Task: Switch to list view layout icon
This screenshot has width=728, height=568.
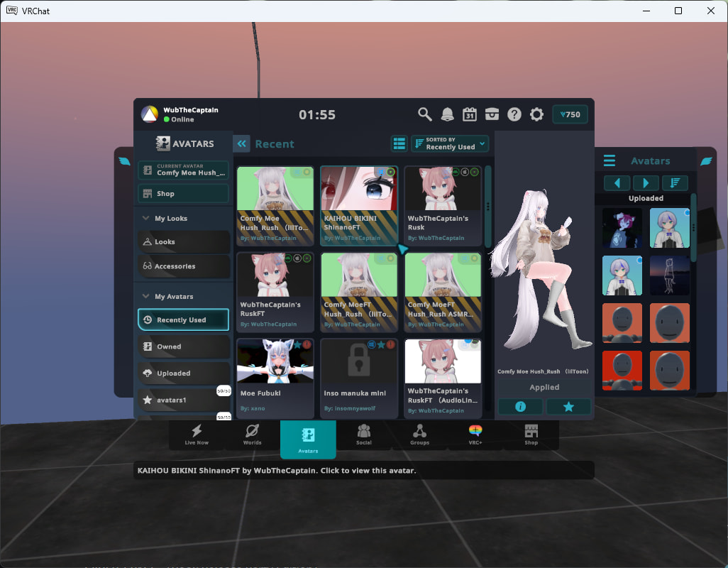Action: (x=399, y=144)
